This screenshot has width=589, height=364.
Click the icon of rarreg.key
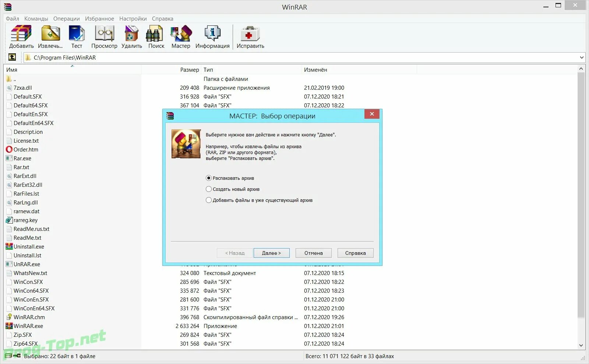click(9, 220)
